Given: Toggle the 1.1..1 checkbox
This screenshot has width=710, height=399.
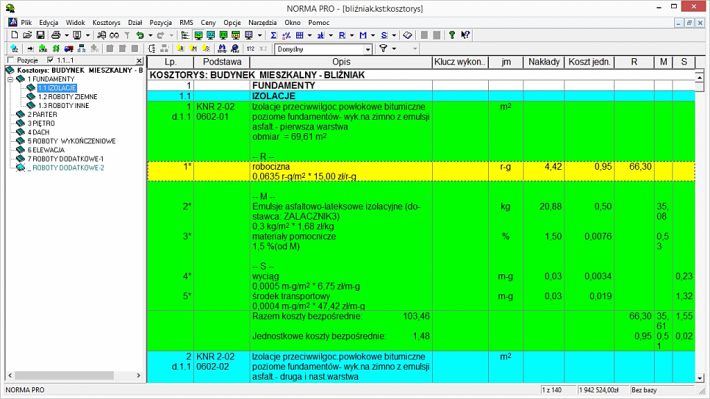Looking at the screenshot, I should (50, 60).
